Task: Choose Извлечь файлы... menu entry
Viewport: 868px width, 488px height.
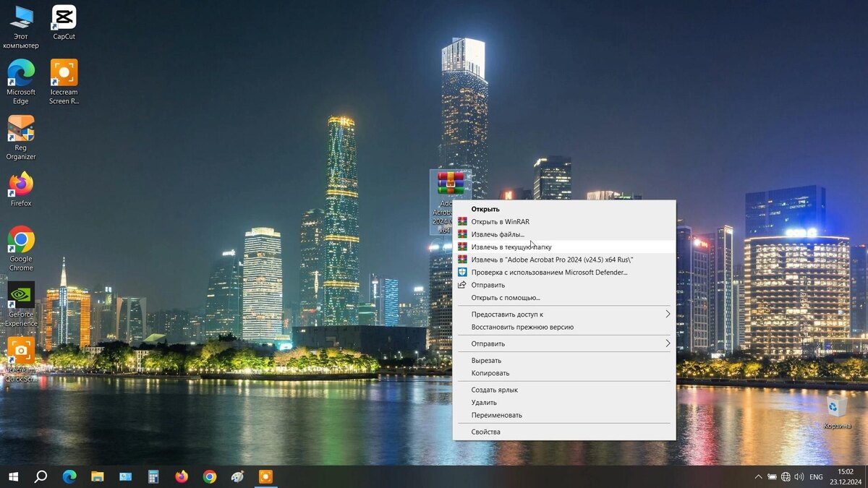Action: [564, 234]
